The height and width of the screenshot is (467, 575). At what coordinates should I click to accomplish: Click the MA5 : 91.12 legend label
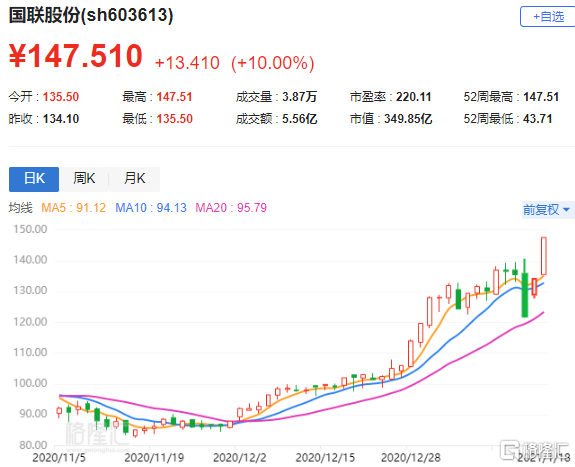(x=74, y=208)
